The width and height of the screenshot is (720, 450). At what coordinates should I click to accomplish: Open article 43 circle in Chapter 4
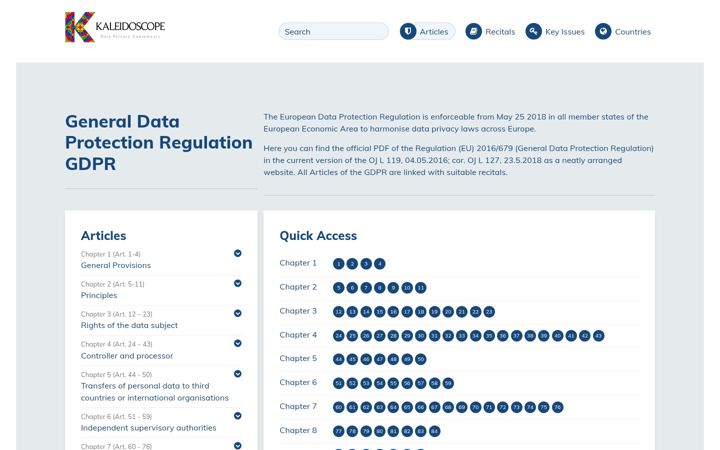click(x=598, y=336)
